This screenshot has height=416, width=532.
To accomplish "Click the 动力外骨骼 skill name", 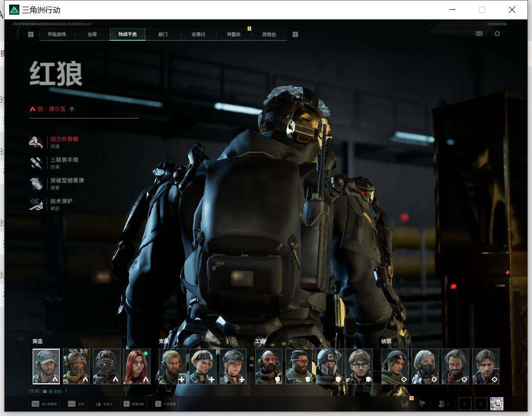I will 64,139.
